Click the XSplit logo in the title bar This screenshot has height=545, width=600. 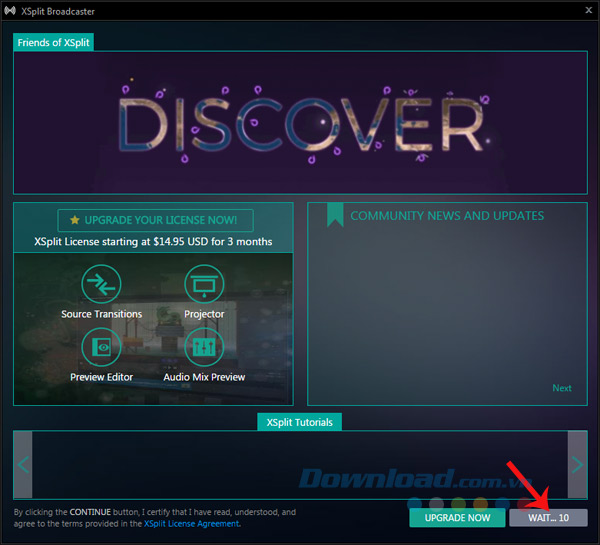click(x=10, y=11)
